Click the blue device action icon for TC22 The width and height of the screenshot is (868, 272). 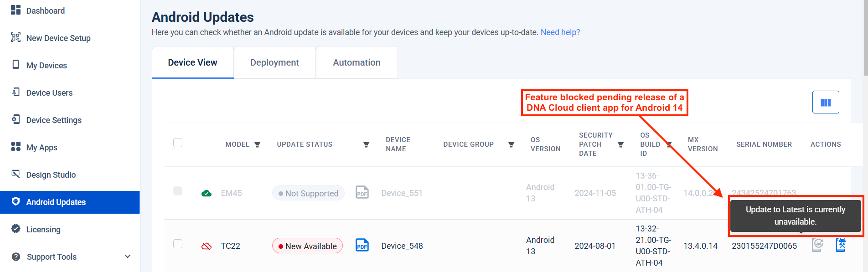click(841, 245)
